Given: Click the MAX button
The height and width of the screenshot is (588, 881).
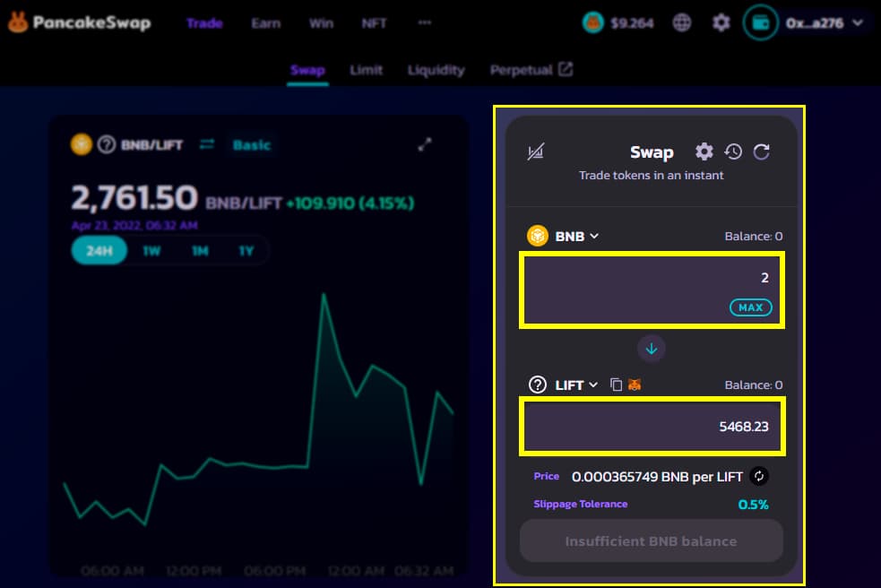Looking at the screenshot, I should [751, 307].
